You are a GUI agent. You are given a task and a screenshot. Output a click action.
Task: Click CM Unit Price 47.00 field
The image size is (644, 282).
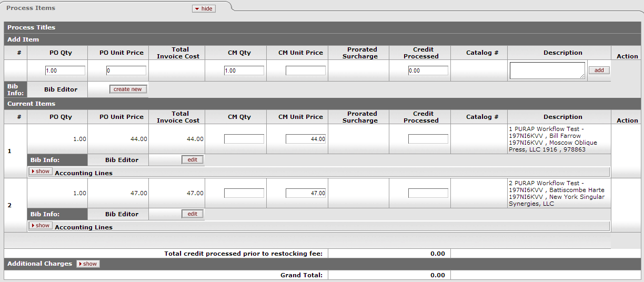[x=306, y=193]
